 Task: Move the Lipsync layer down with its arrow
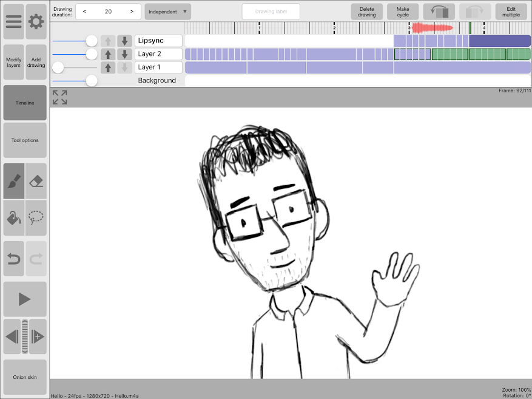tap(126, 40)
